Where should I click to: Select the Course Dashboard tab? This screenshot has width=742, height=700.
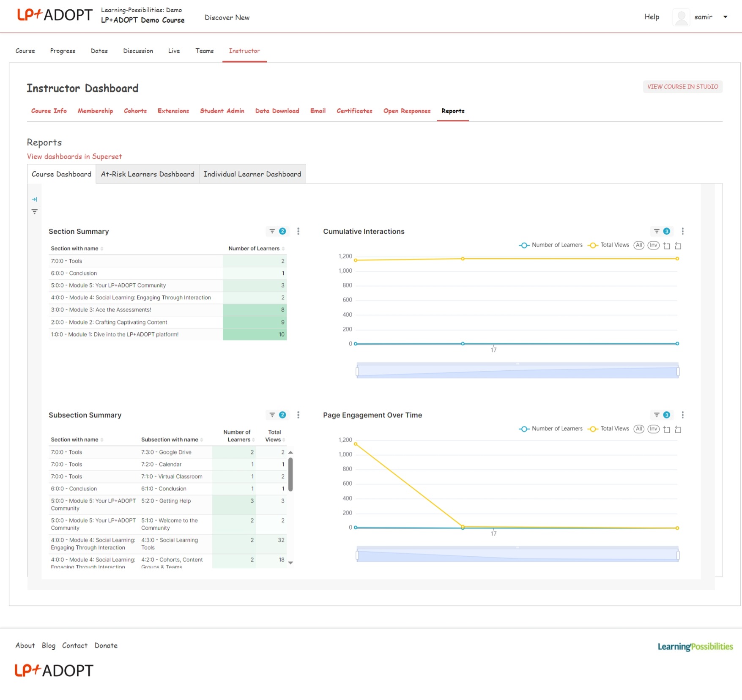pos(61,174)
